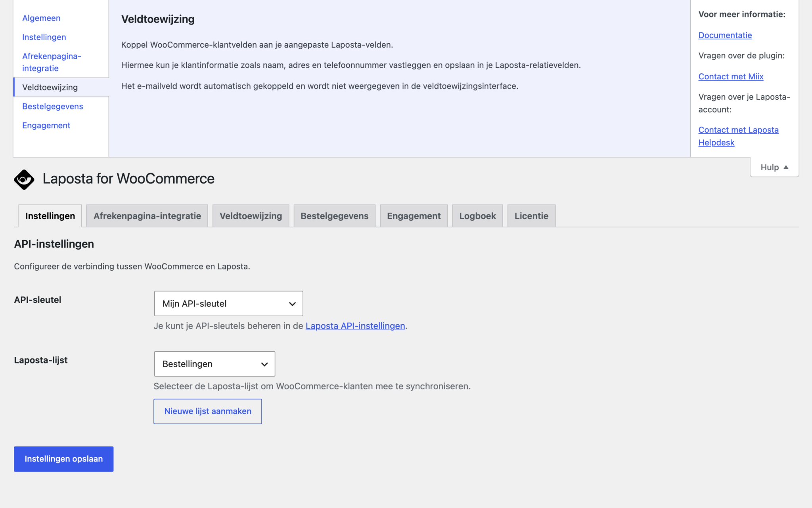Screen dimensions: 812x508
Task: Click the API-instellingen section heading
Action: point(54,244)
